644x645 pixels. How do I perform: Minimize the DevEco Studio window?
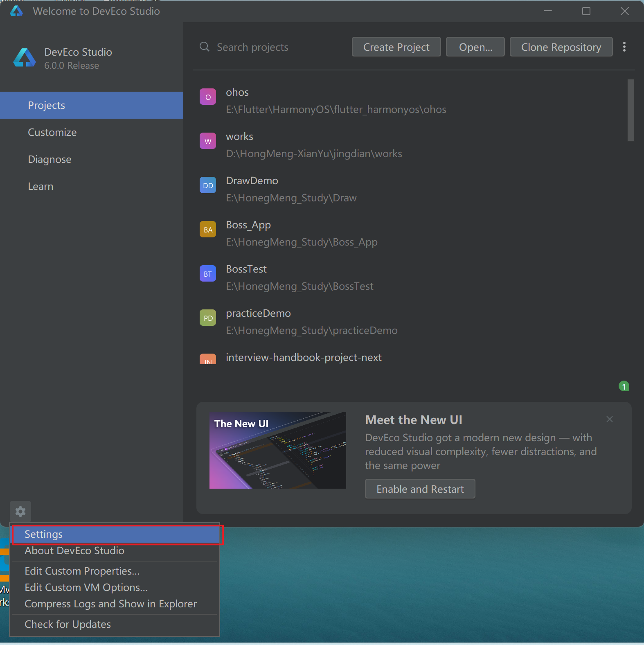coord(548,11)
